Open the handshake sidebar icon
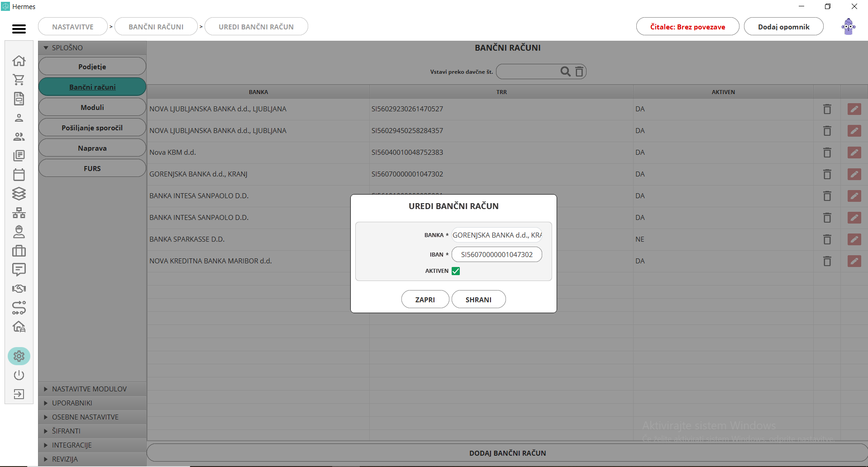The image size is (868, 467). click(19, 289)
